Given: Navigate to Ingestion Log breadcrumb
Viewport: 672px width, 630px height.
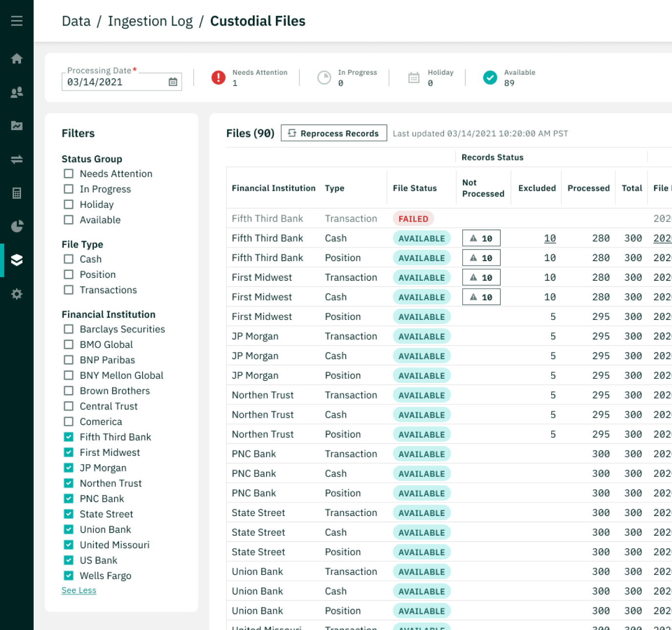Looking at the screenshot, I should tap(150, 21).
